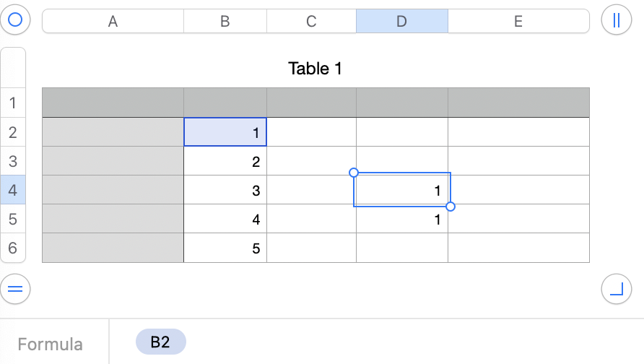Select column E header

(518, 22)
